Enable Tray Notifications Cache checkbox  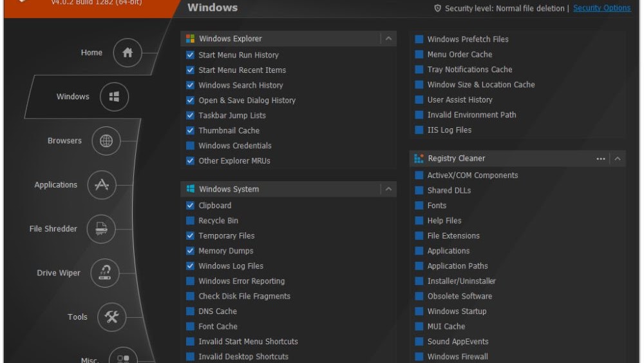[419, 70]
